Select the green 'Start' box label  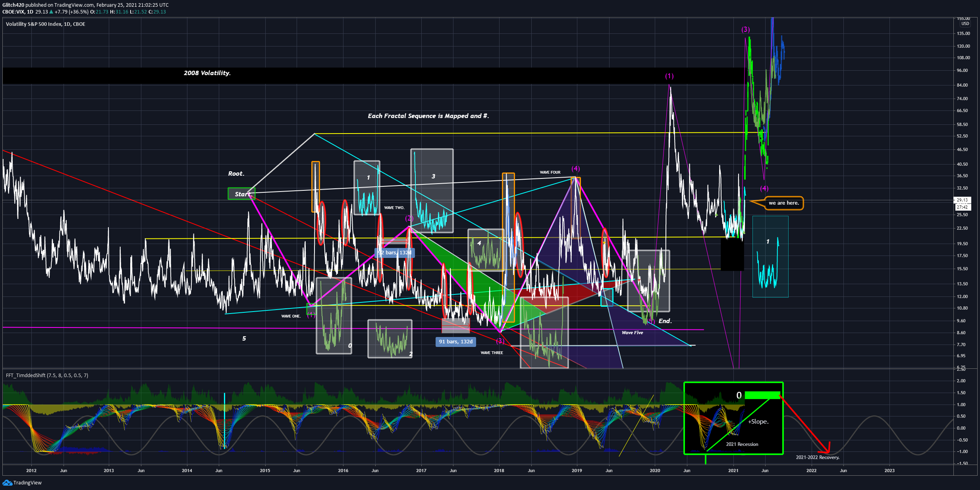click(241, 194)
